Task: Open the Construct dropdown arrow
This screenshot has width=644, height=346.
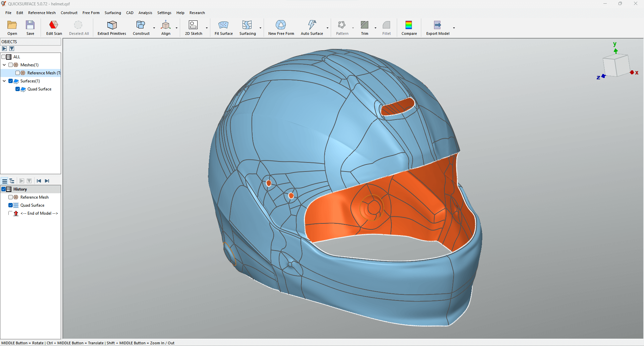Action: coord(154,28)
